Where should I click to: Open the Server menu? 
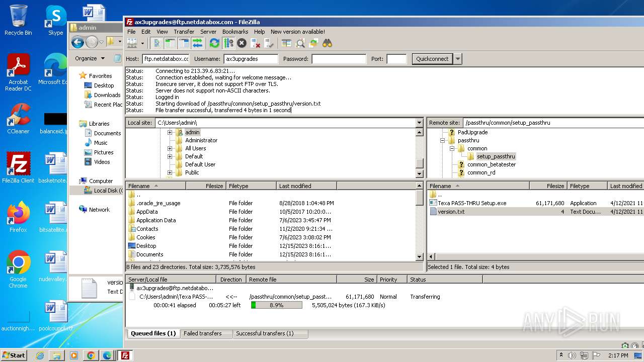[x=208, y=31]
